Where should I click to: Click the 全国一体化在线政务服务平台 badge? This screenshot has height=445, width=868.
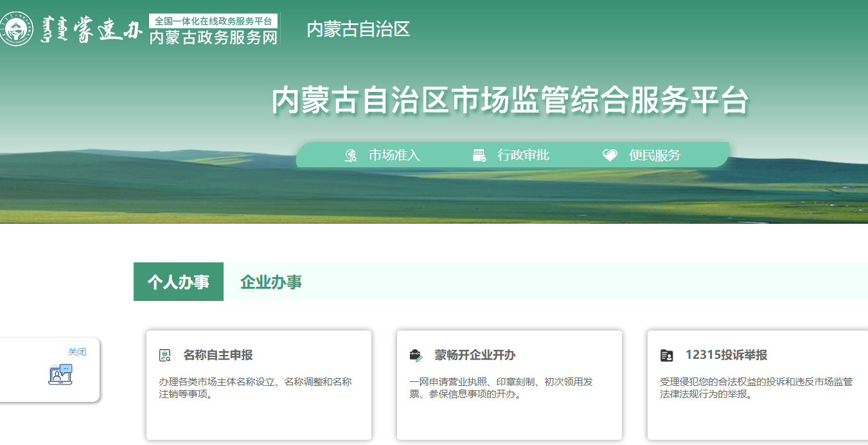tap(213, 21)
